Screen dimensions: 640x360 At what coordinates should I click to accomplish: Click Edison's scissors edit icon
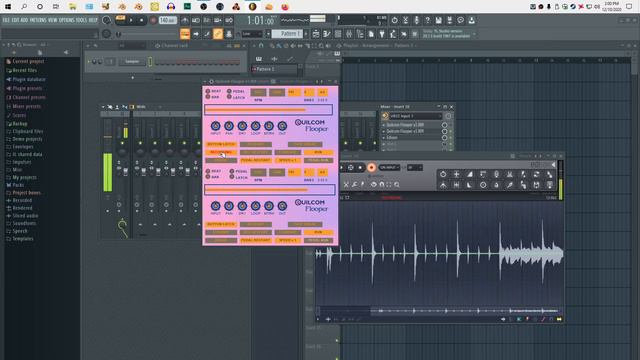346,184
